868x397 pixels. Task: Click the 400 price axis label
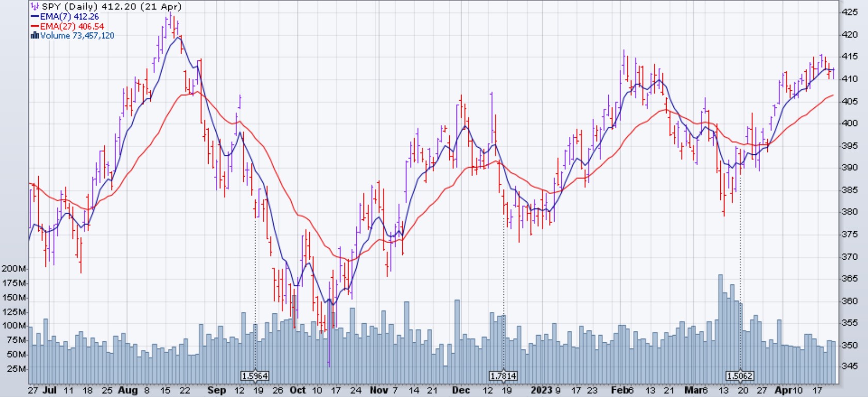pyautogui.click(x=849, y=123)
